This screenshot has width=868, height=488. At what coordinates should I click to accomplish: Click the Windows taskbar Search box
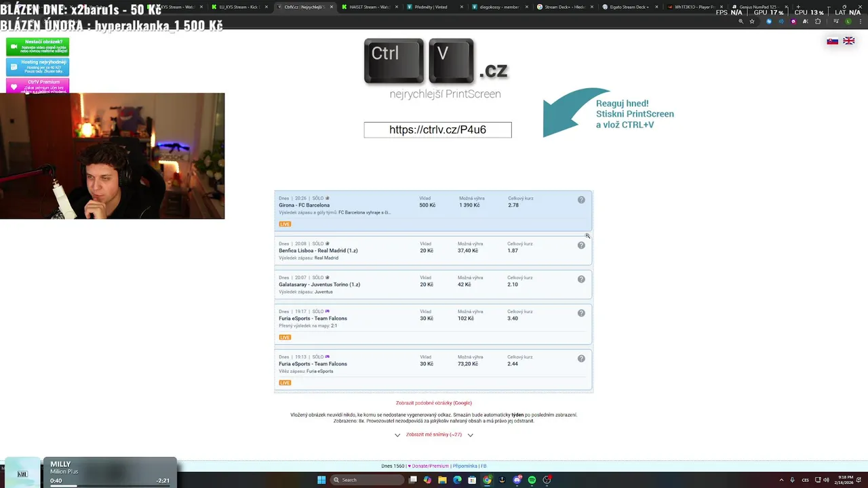(x=367, y=480)
